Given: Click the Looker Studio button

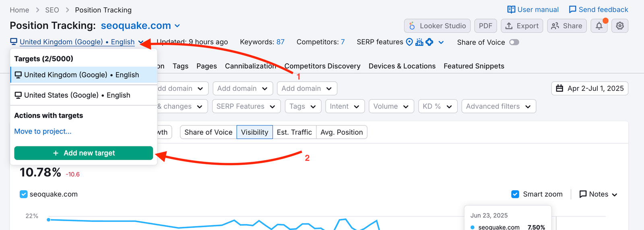Looking at the screenshot, I should [x=438, y=26].
